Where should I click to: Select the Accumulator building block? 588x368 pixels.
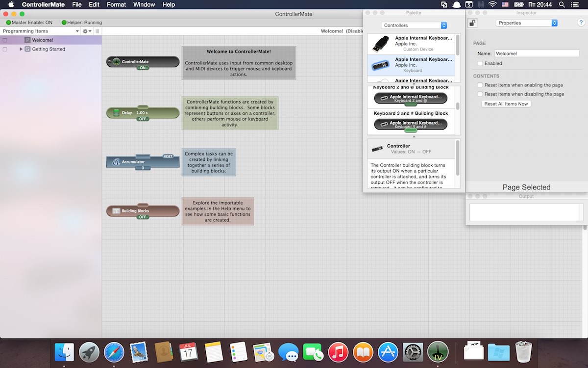point(143,161)
